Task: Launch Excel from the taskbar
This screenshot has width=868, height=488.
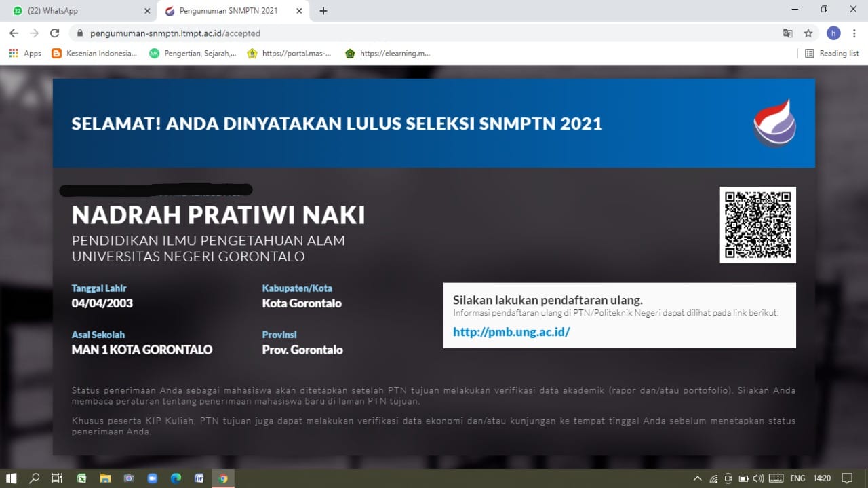Action: (81, 478)
